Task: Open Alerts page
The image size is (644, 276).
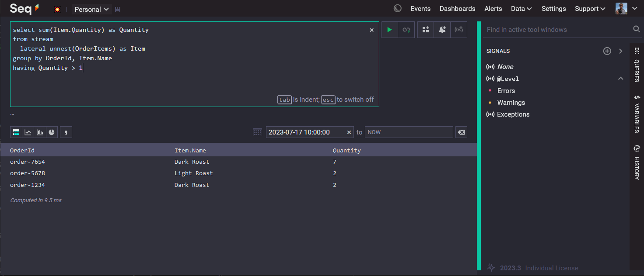Action: 493,9
